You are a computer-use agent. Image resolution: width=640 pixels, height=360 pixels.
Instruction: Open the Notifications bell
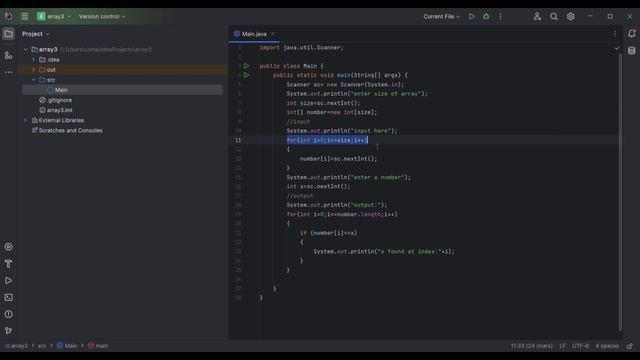point(631,34)
